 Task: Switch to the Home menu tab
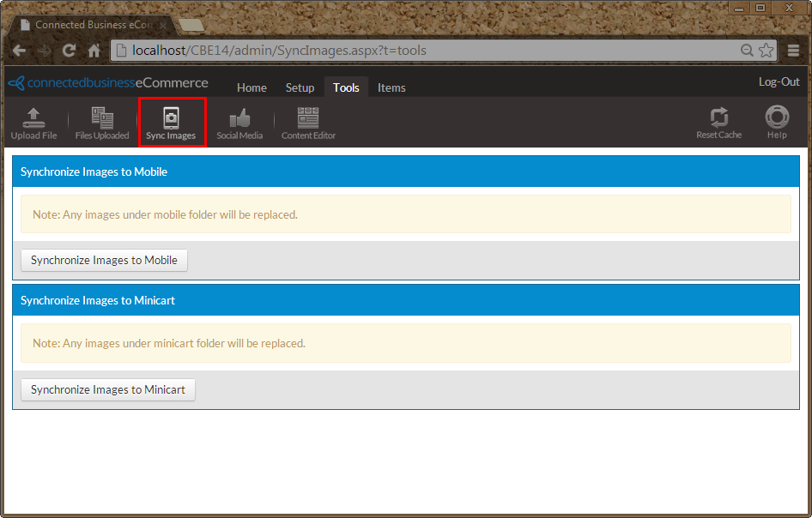pos(251,87)
